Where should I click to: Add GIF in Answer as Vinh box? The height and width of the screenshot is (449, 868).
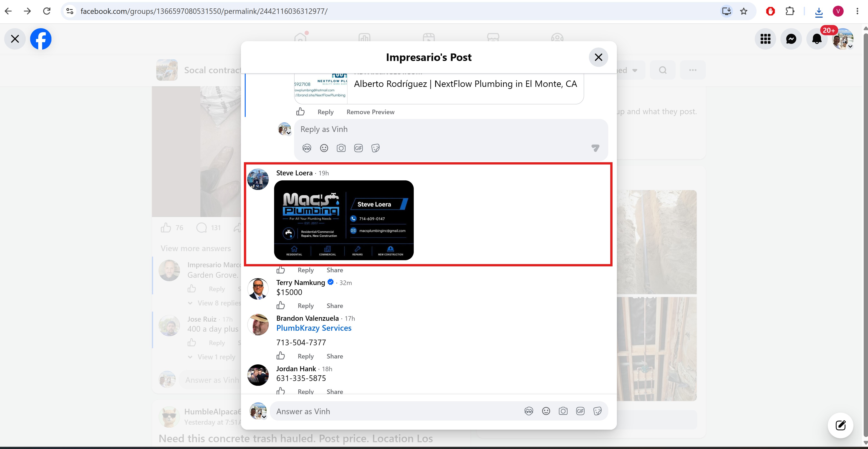pos(580,411)
